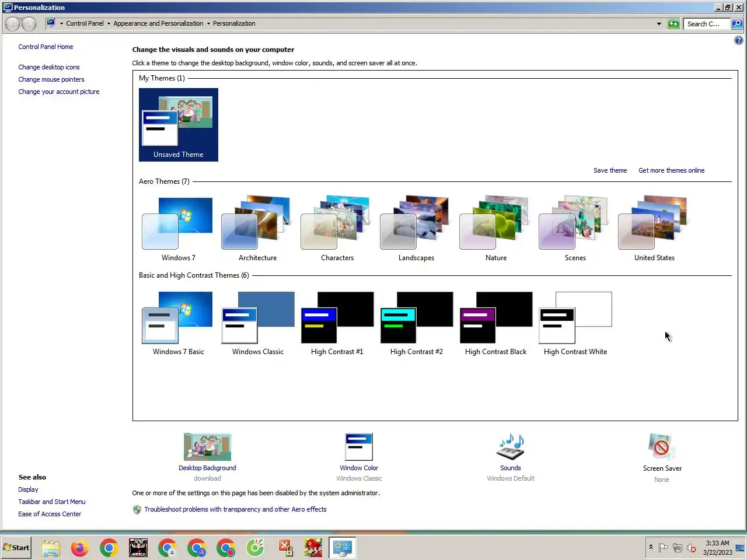Open Change desktop icons link
The width and height of the screenshot is (747, 560).
(49, 67)
